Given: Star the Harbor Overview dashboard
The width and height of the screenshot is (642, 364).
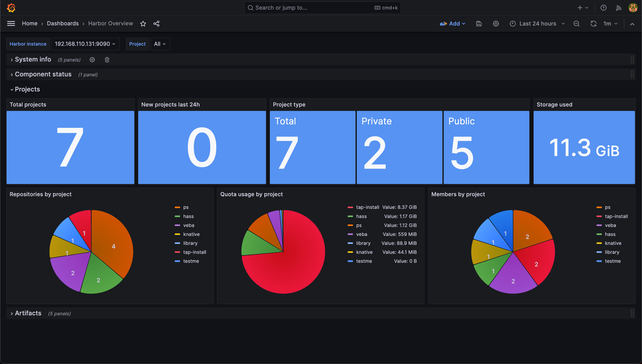Looking at the screenshot, I should [x=143, y=24].
